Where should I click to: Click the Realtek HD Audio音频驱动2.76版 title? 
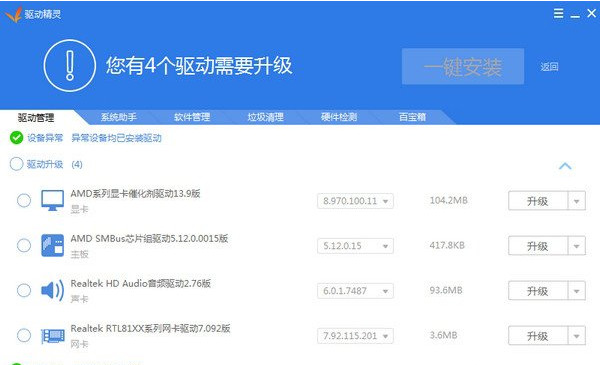[141, 283]
